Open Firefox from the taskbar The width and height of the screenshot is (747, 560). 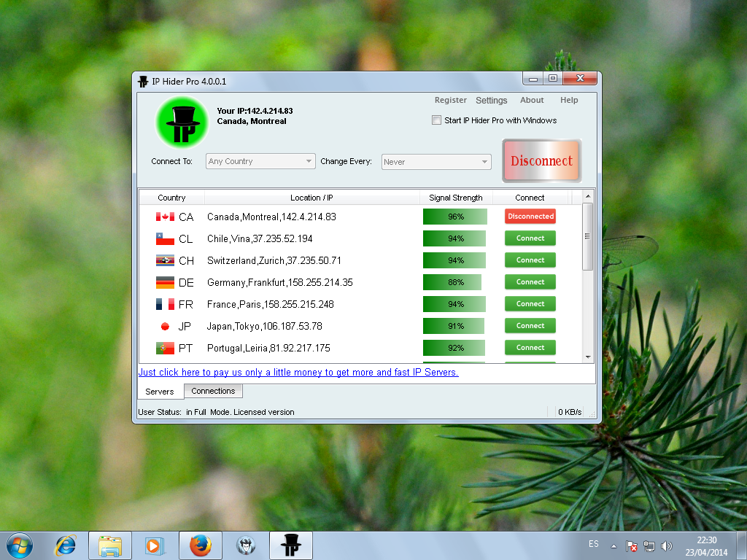pos(201,545)
